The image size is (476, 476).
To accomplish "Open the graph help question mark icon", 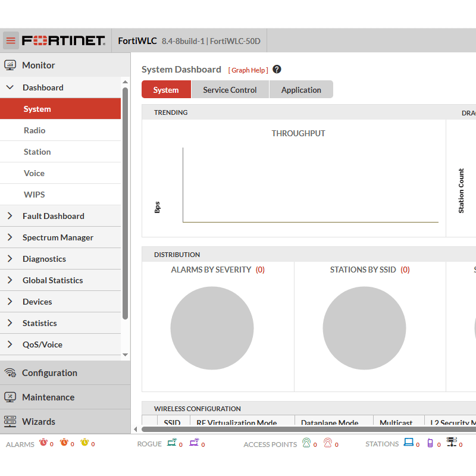I will click(x=277, y=70).
